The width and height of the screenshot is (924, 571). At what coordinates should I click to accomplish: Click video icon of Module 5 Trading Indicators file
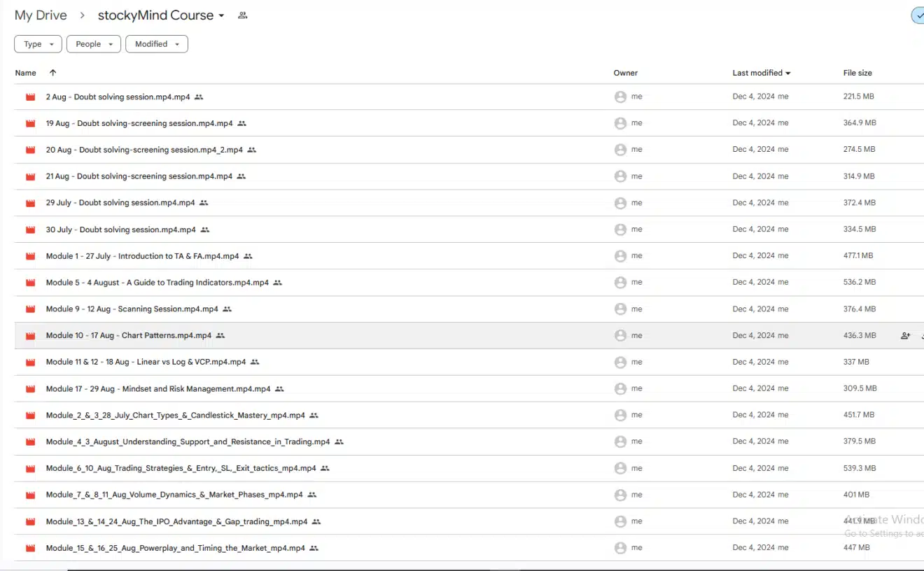click(30, 283)
